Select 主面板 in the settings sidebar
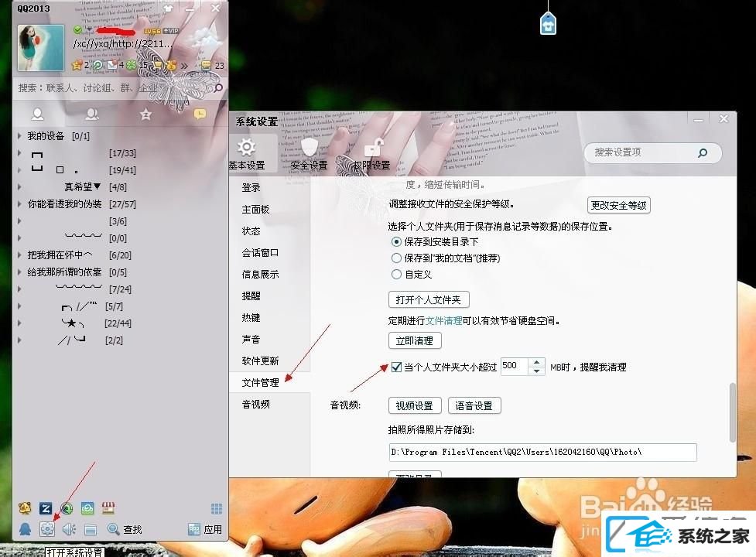The height and width of the screenshot is (557, 756). (x=255, y=209)
